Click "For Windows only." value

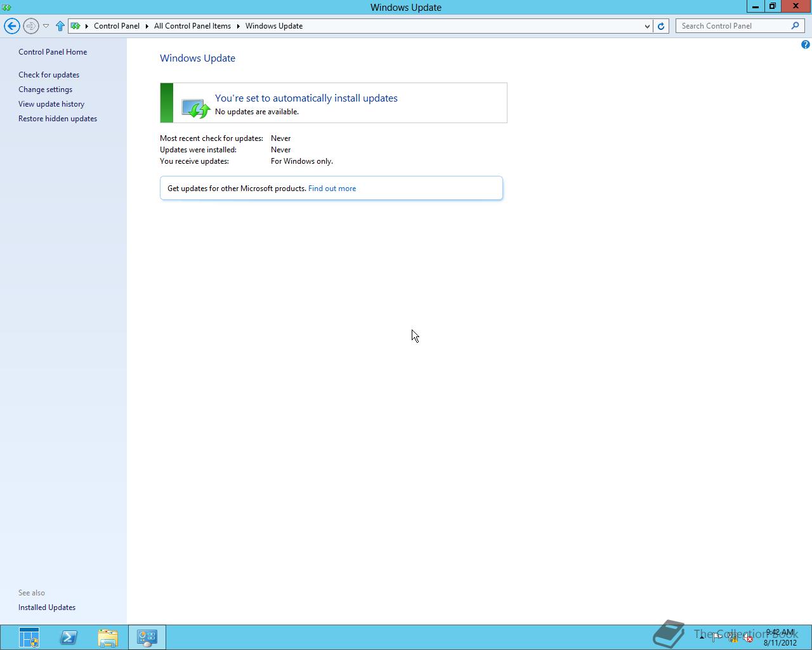coord(302,161)
